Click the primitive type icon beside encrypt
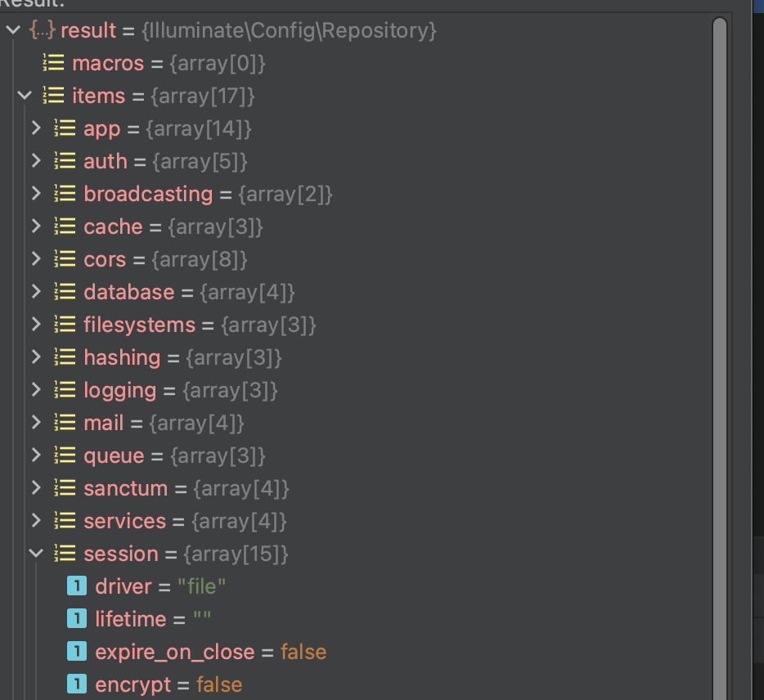This screenshot has width=764, height=700. point(77,684)
